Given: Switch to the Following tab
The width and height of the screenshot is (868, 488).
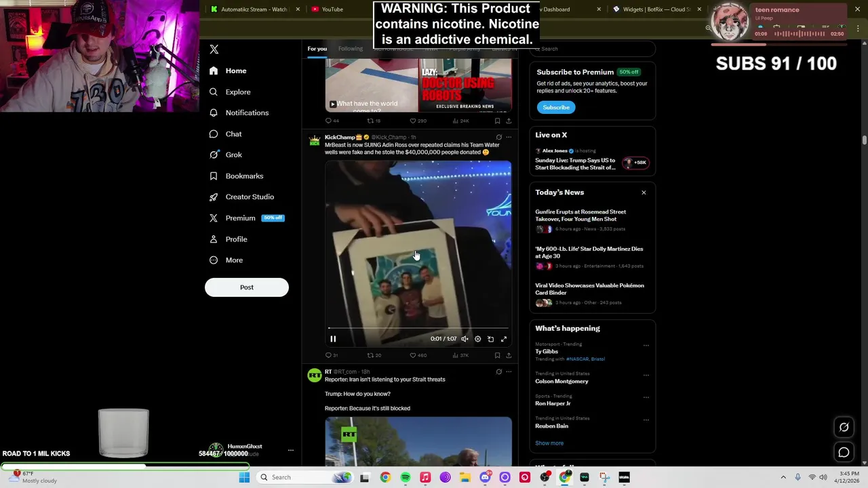Looking at the screenshot, I should tap(351, 49).
